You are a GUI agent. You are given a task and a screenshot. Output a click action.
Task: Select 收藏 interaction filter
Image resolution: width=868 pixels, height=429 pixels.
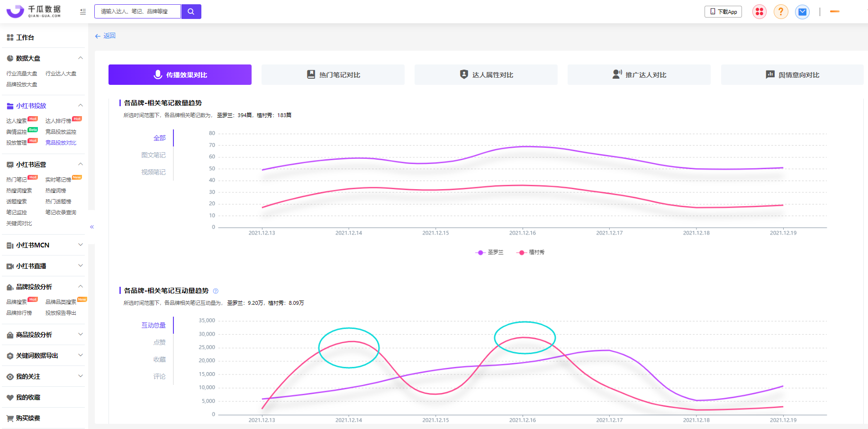click(x=160, y=359)
